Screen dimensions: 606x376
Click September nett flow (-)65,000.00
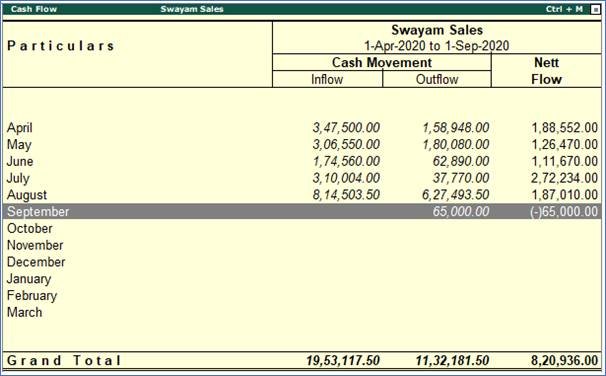pos(564,211)
